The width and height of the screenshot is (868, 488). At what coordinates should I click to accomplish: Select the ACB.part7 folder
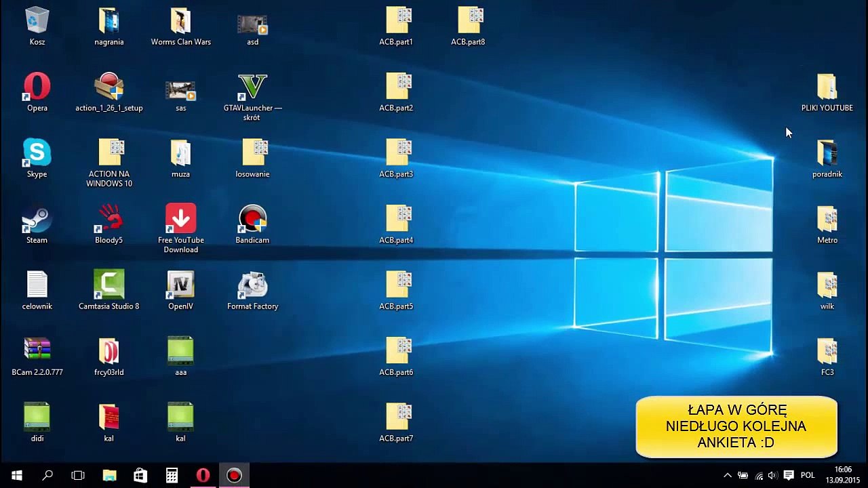point(397,417)
